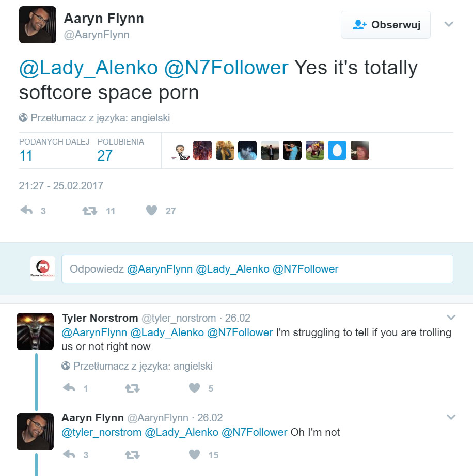Translate the main tweet from English
Viewport: 473px width, 476px height.
[100, 118]
